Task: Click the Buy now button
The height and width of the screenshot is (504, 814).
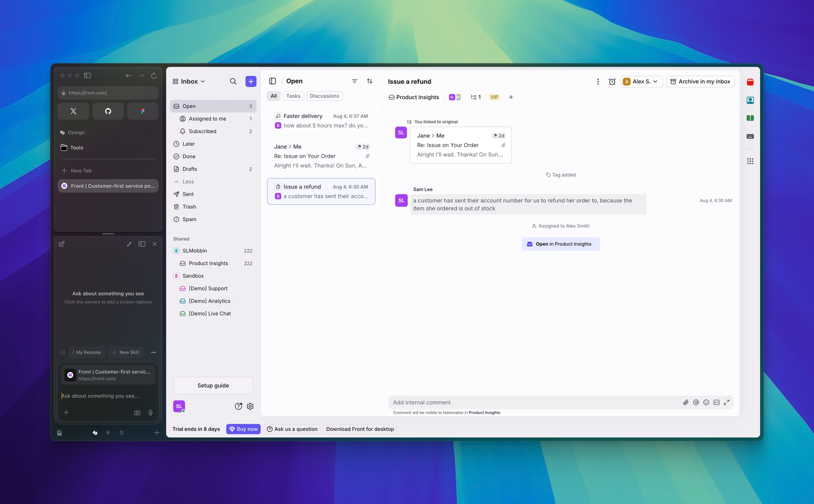Action: (x=243, y=429)
